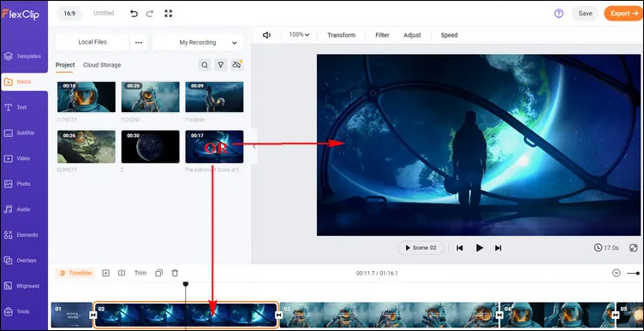Viewport: 644px width, 331px height.
Task: Click the cloud sync off icon
Action: click(x=237, y=65)
